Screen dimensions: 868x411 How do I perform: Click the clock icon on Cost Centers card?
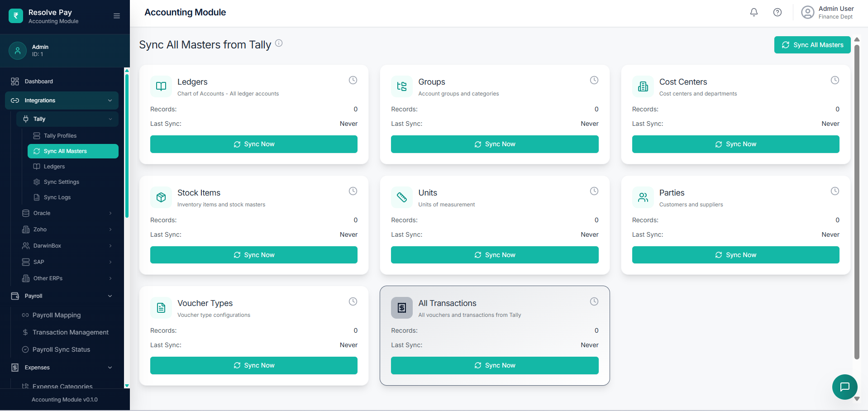(x=835, y=80)
